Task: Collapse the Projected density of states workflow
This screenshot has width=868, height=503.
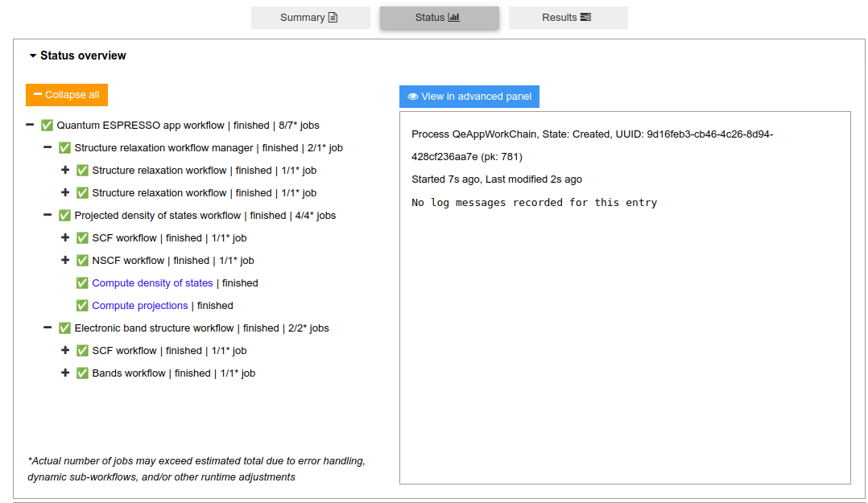Action: (48, 216)
